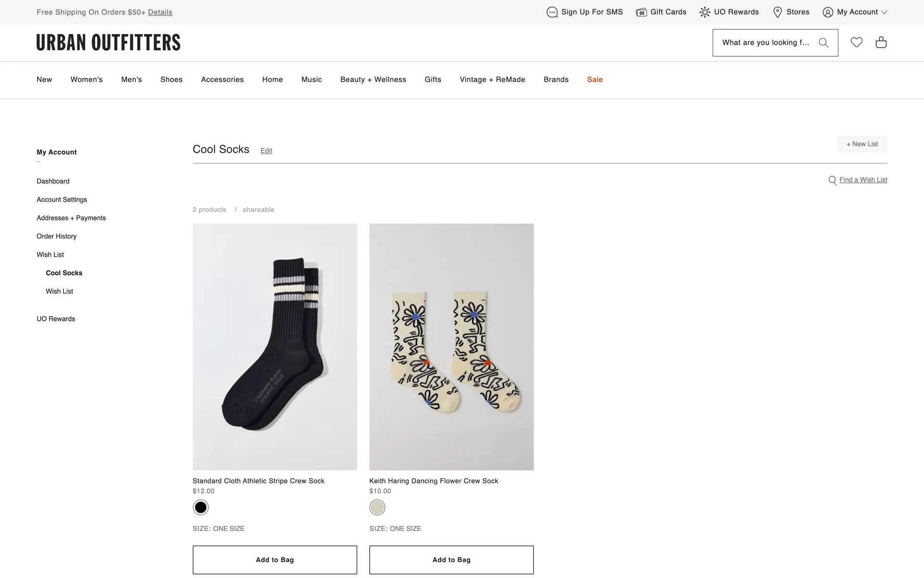Open the free shipping Details link

160,12
